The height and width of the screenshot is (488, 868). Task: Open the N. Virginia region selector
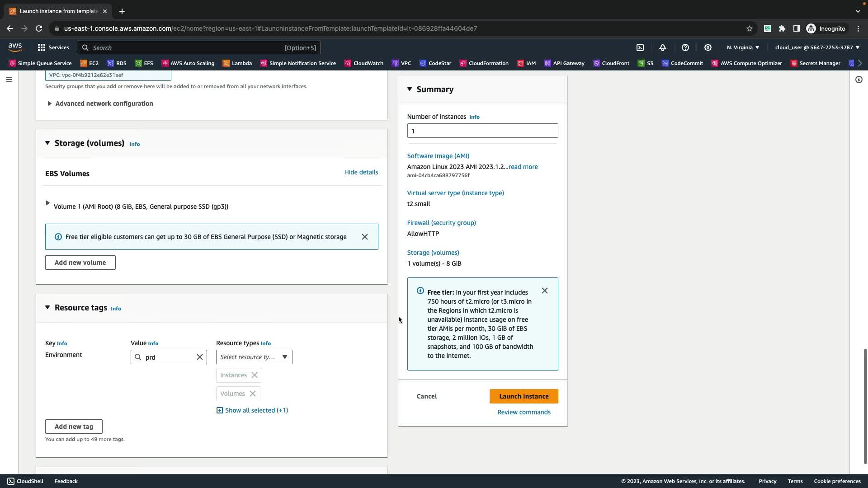pyautogui.click(x=743, y=47)
